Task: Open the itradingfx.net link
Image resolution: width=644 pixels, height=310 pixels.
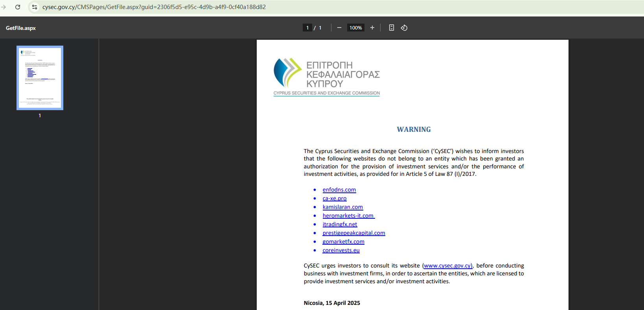Action: click(340, 224)
